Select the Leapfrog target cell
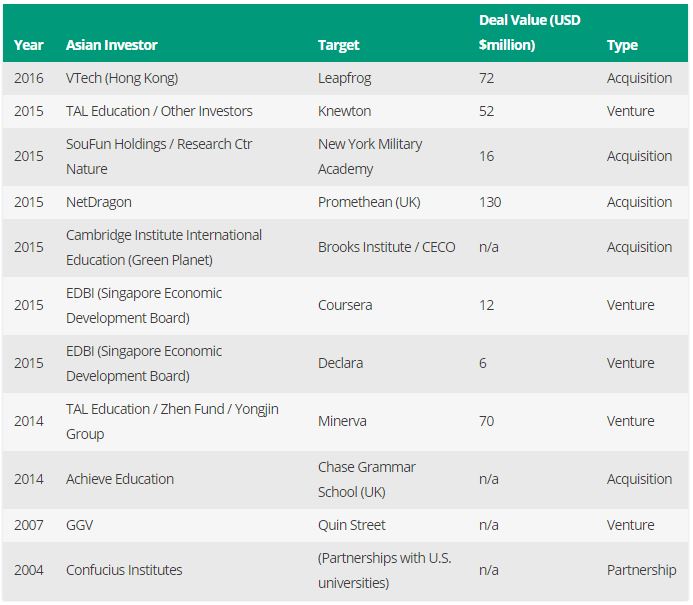The width and height of the screenshot is (693, 605). pyautogui.click(x=345, y=78)
